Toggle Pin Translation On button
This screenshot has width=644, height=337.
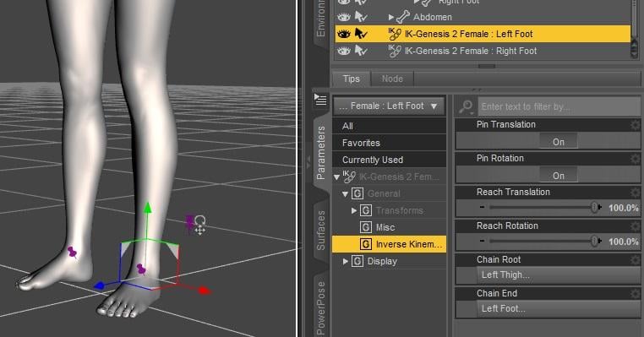[x=558, y=142]
